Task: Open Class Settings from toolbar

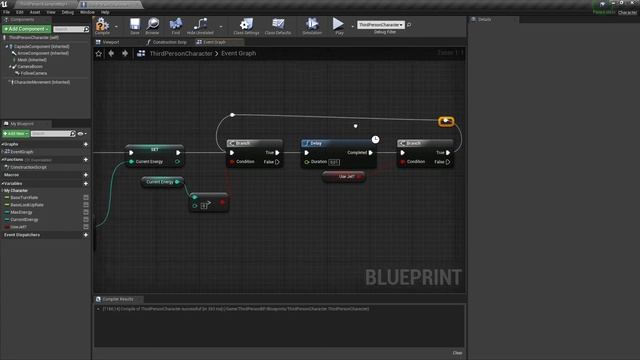Action: 246,26
